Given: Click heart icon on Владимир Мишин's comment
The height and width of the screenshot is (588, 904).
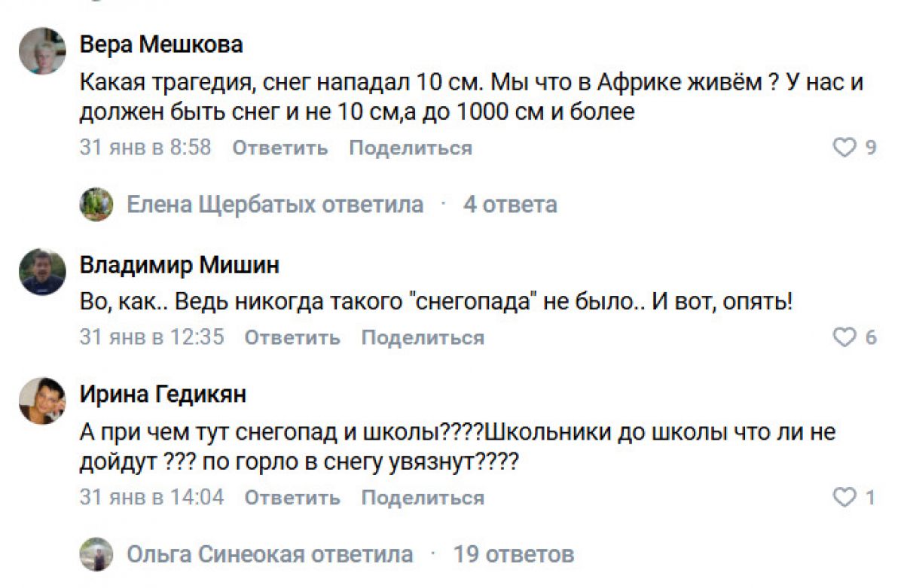Looking at the screenshot, I should 844,337.
